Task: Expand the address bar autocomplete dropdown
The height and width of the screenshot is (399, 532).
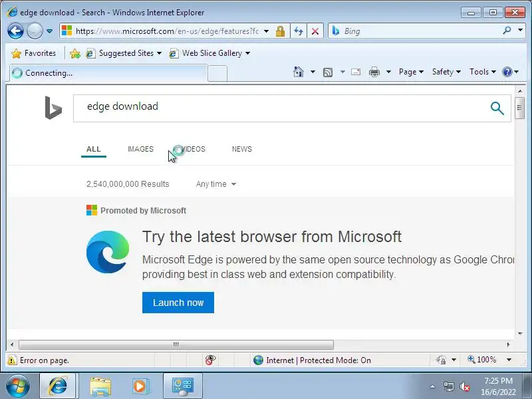Action: 267,31
